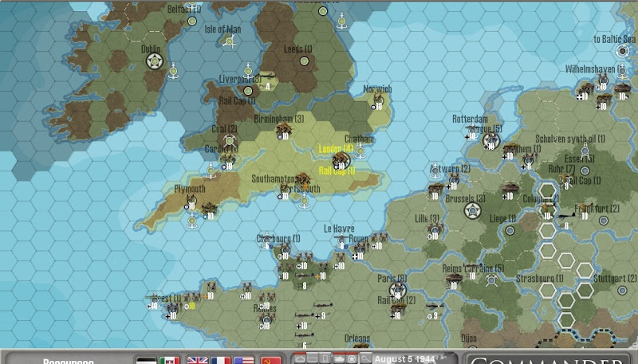Click the port anchor south of Cardiff
This screenshot has height=364, width=638.
coord(211,170)
